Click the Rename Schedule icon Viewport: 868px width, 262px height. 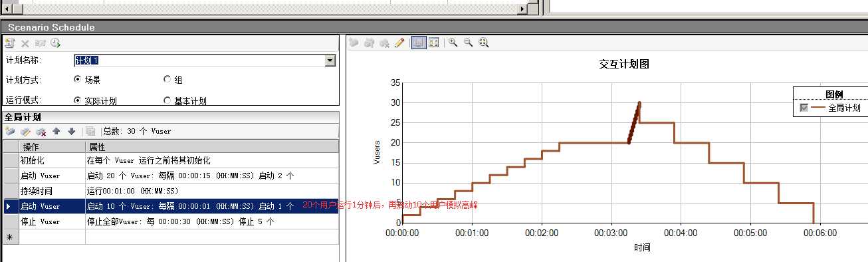[x=41, y=43]
